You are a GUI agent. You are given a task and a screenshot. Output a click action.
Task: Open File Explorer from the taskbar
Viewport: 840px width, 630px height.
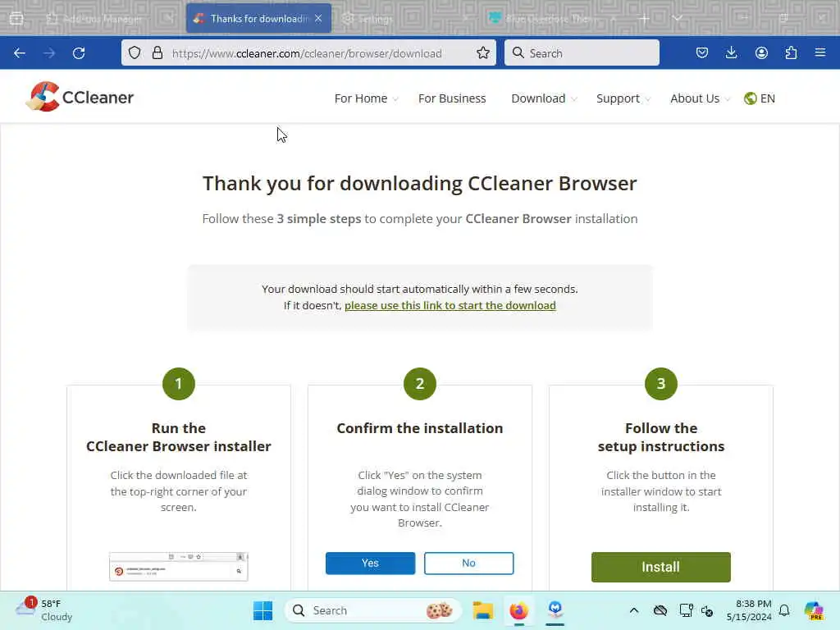pyautogui.click(x=482, y=610)
